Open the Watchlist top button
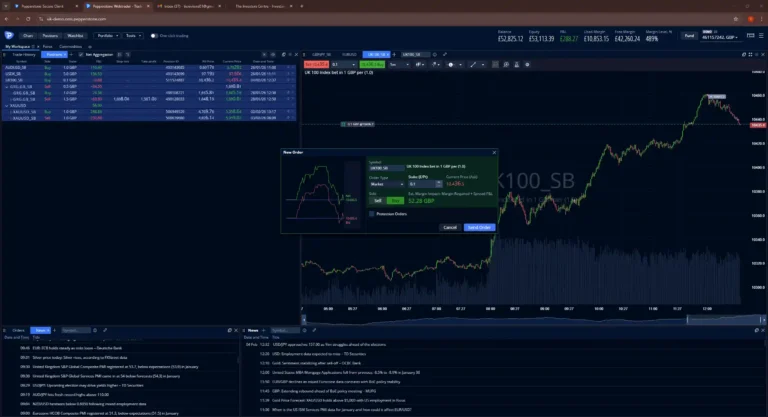Viewport: 768px width, 417px height. tap(75, 36)
